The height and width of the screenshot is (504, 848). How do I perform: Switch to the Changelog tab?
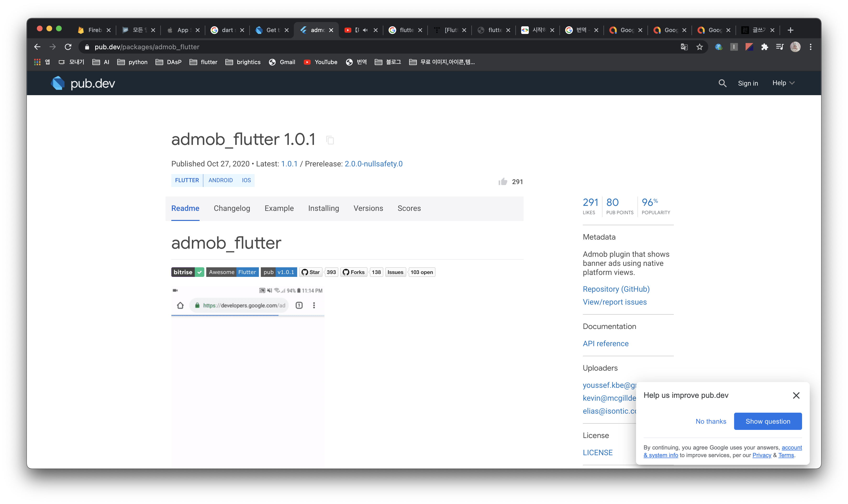click(232, 208)
